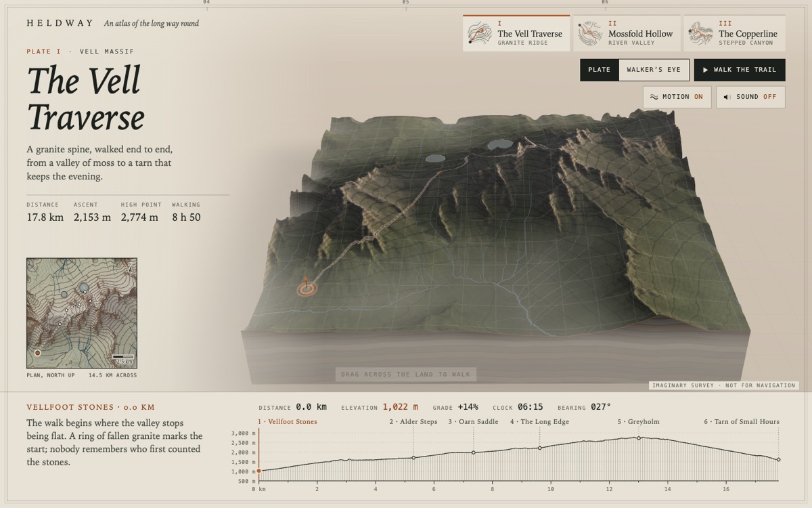Click the ELEVATION 1,022 m readout
Image resolution: width=812 pixels, height=508 pixels.
380,407
